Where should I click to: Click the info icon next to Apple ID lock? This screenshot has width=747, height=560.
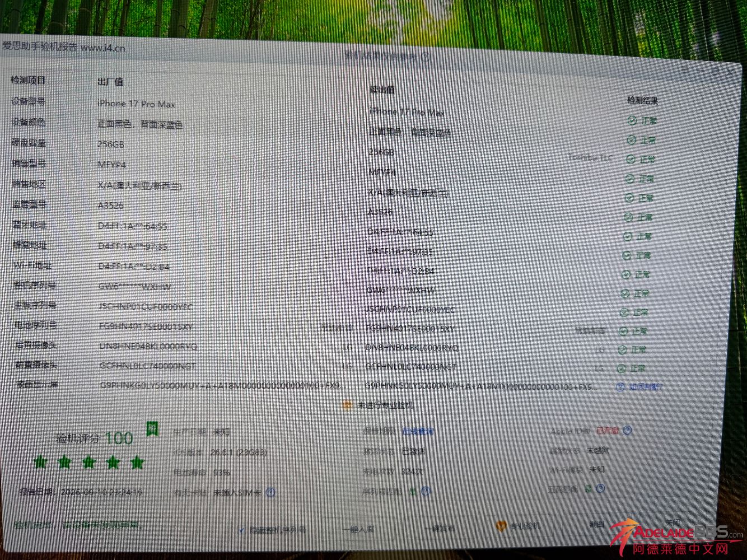click(627, 430)
